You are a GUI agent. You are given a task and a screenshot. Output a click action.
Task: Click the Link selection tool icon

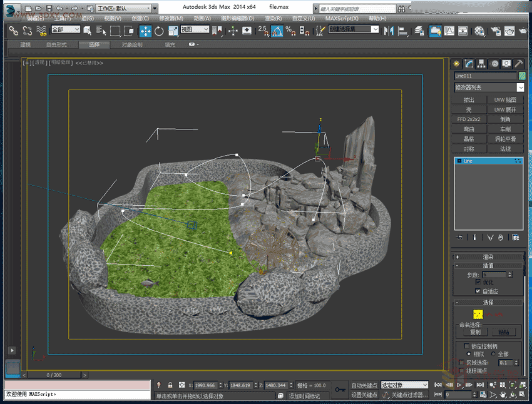pos(13,31)
